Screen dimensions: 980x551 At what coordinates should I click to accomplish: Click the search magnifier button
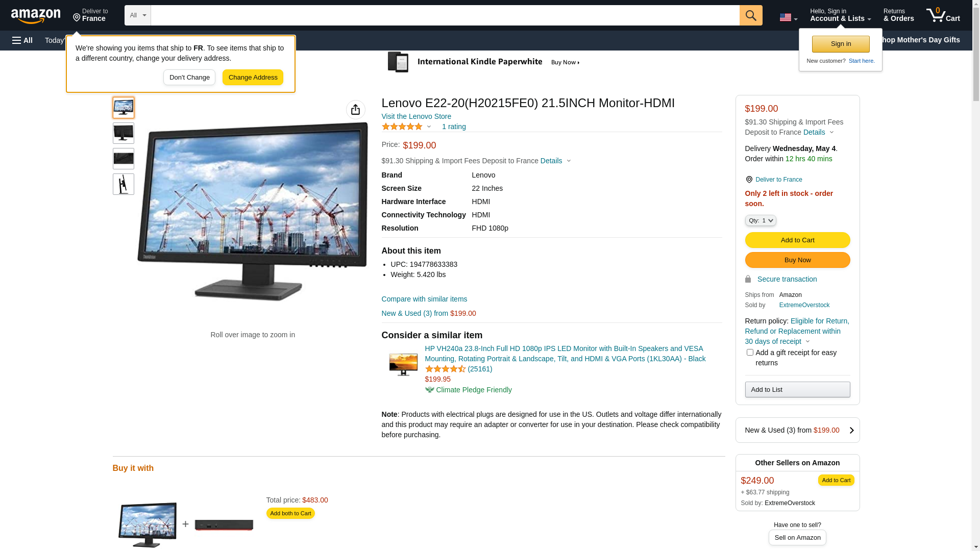751,15
